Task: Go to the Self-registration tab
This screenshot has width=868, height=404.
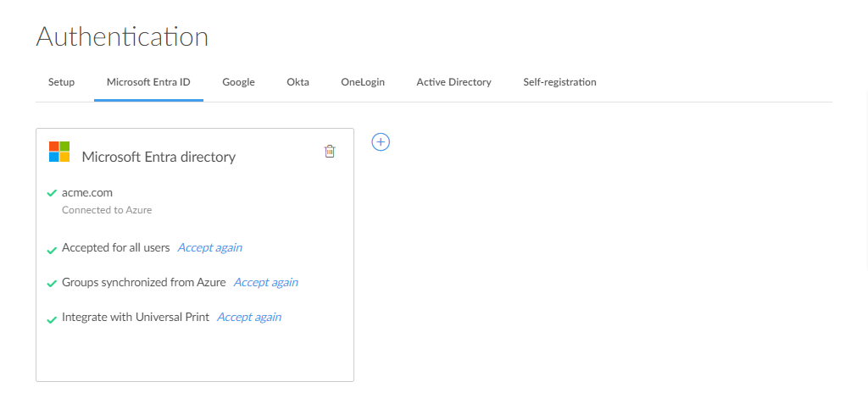Action: tap(559, 82)
